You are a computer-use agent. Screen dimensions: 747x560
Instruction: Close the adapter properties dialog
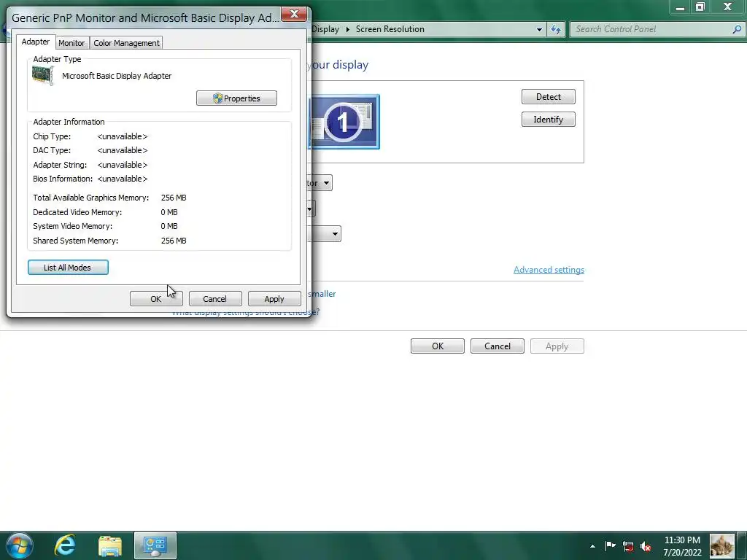point(294,14)
